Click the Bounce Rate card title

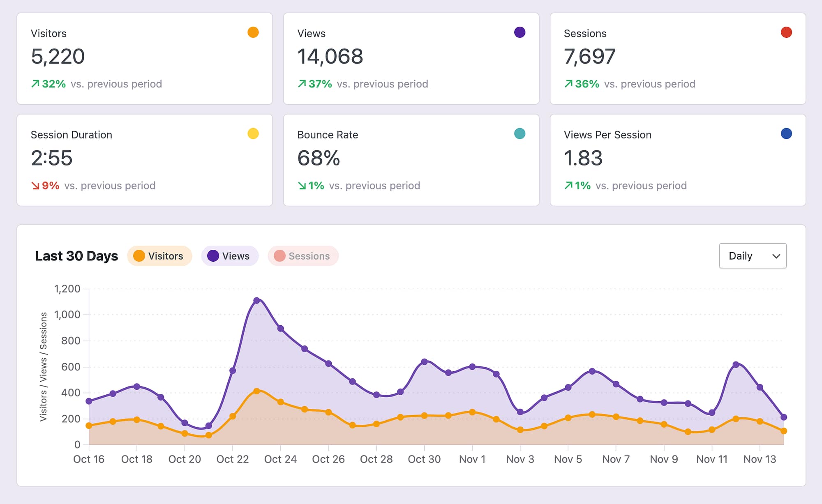pos(328,134)
